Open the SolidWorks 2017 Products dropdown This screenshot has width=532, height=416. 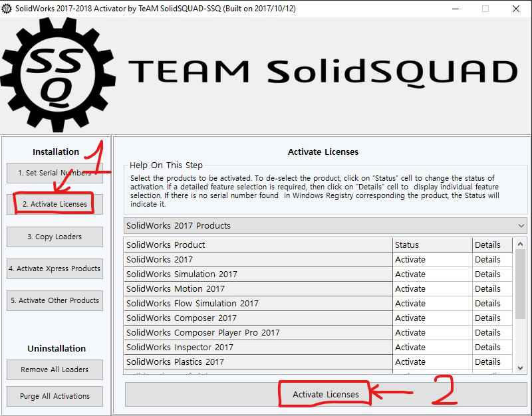click(x=325, y=225)
